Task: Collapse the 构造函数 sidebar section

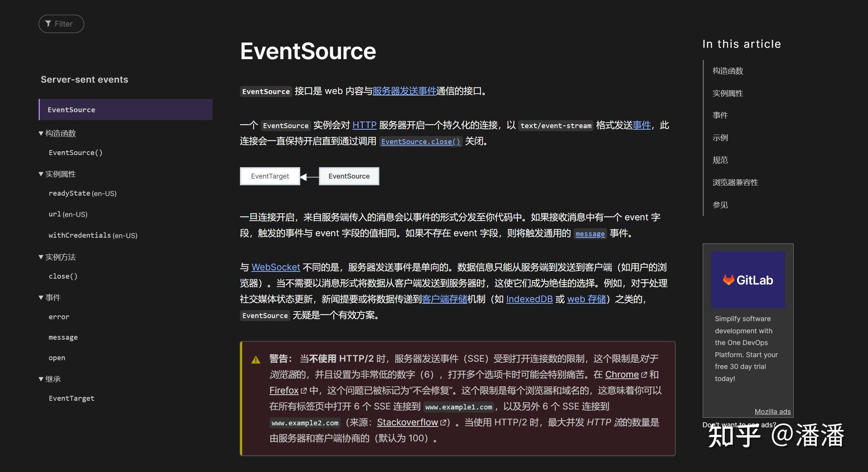Action: click(41, 133)
